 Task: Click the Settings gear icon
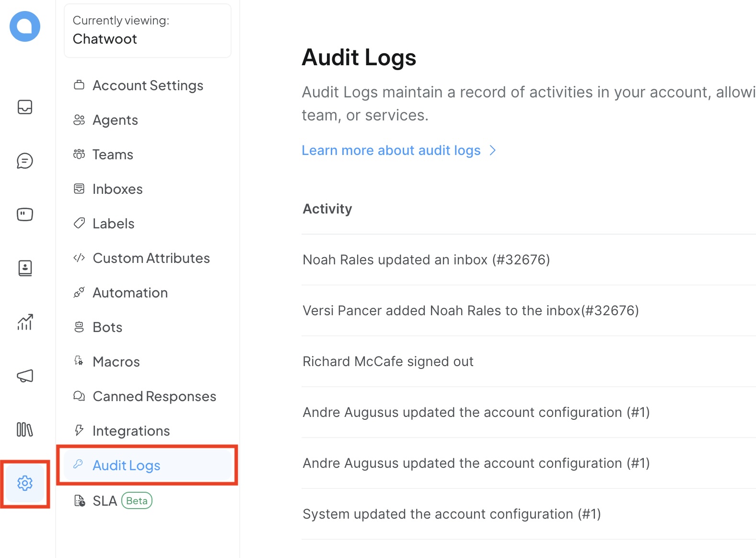point(25,483)
